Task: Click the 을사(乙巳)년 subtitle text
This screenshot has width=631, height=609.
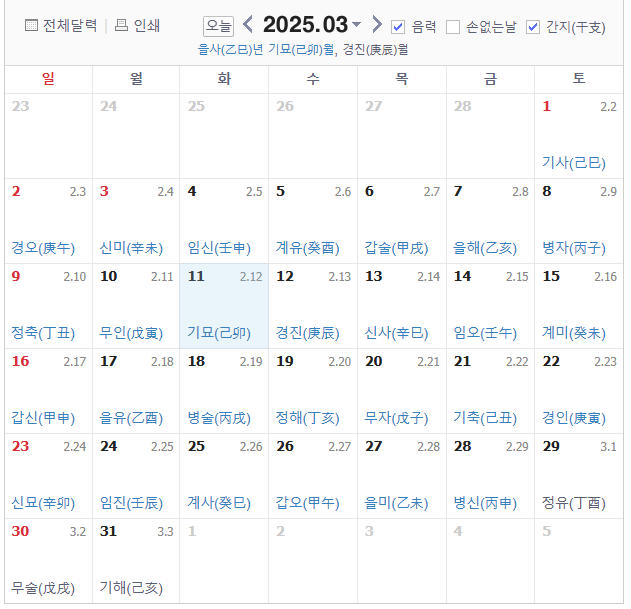Action: (231, 50)
